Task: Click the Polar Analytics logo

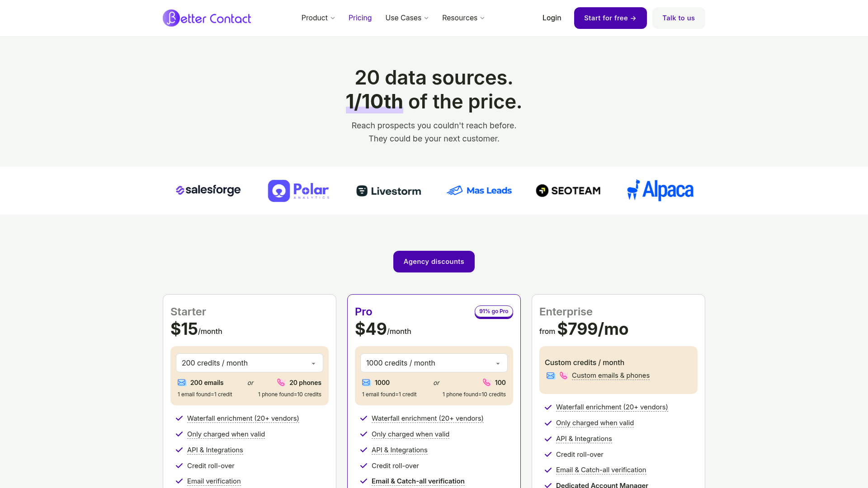Action: pos(298,190)
